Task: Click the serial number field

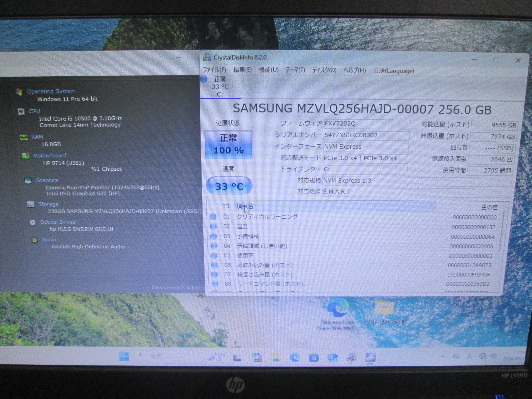Action: 366,135
